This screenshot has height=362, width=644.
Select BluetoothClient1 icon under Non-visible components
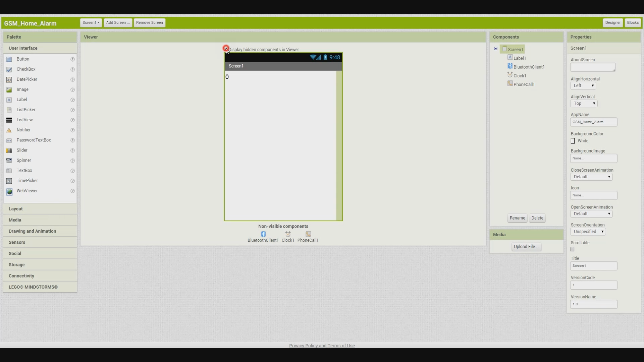coord(263,234)
